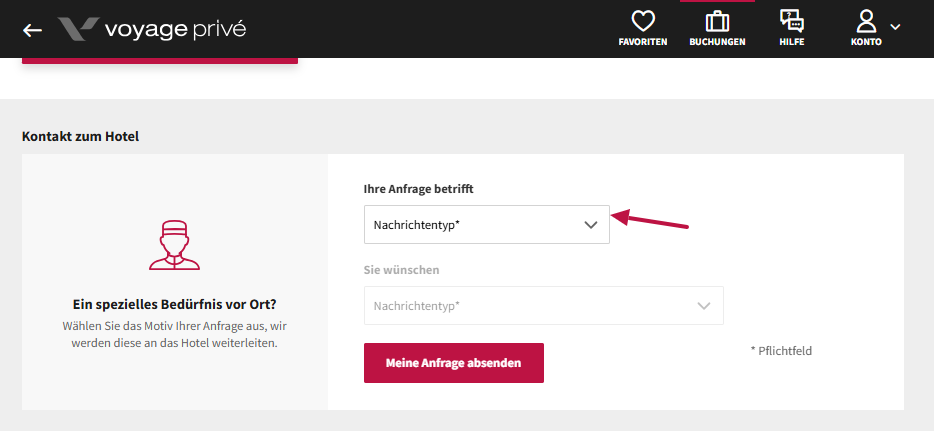The image size is (934, 431).
Task: Click the Konto person icon
Action: [866, 21]
